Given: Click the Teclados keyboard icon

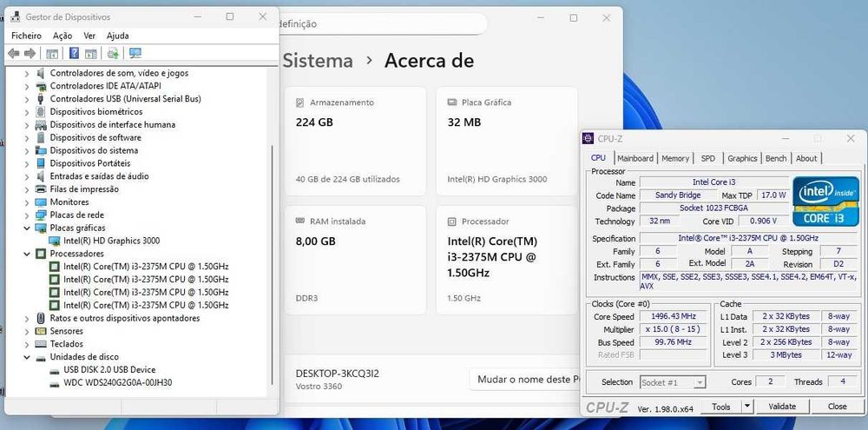Looking at the screenshot, I should (41, 343).
